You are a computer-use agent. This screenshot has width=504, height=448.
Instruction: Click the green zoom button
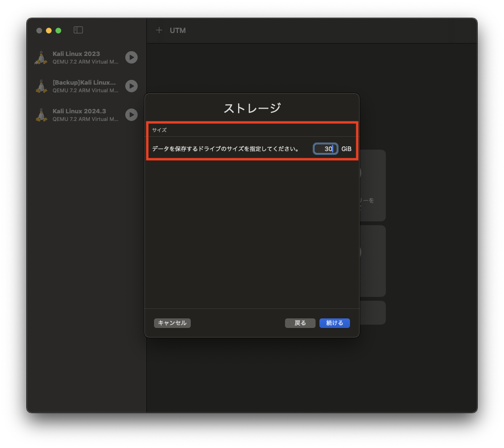(x=58, y=30)
